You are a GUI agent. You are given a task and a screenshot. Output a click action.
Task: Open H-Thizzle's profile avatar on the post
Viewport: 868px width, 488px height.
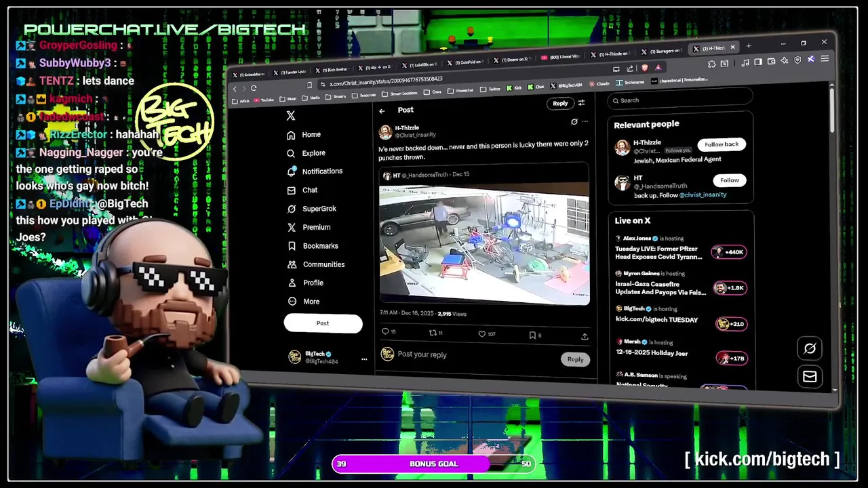385,131
